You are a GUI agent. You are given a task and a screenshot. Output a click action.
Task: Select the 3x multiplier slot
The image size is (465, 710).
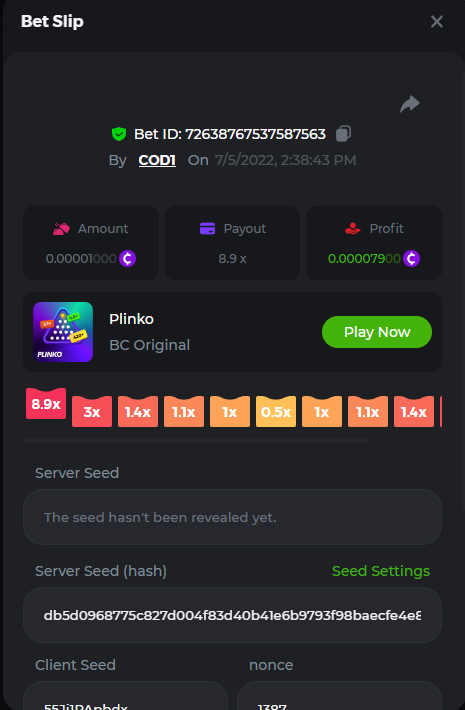tap(92, 412)
